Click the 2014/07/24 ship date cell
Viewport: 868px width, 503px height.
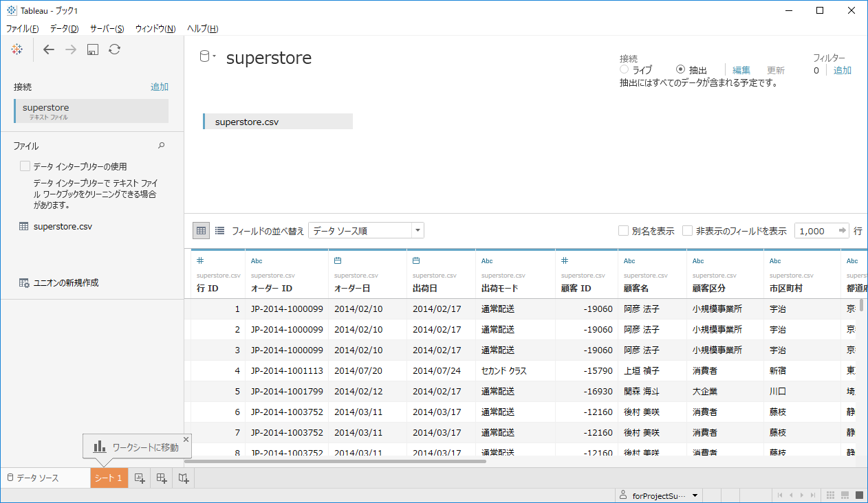point(441,370)
